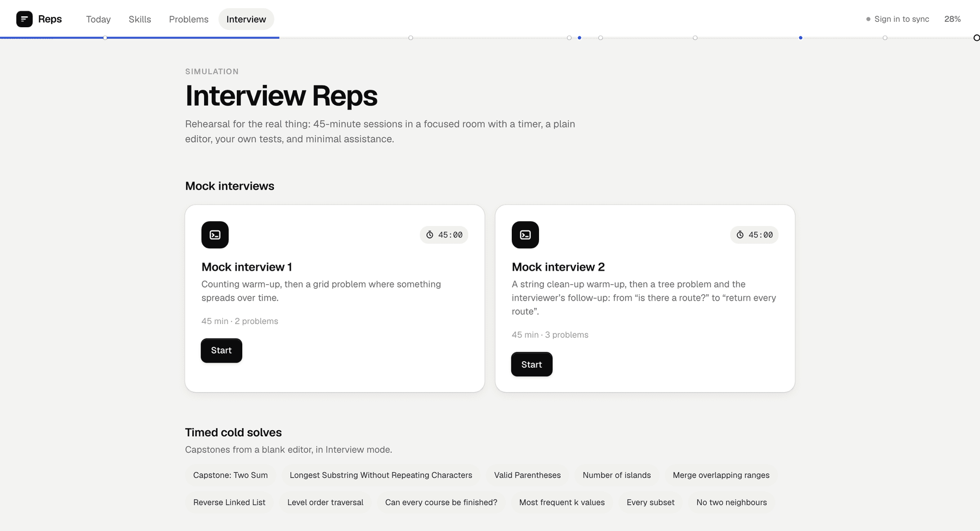Choose the Valid Parentheses cold solve
This screenshot has width=980, height=531.
click(528, 475)
